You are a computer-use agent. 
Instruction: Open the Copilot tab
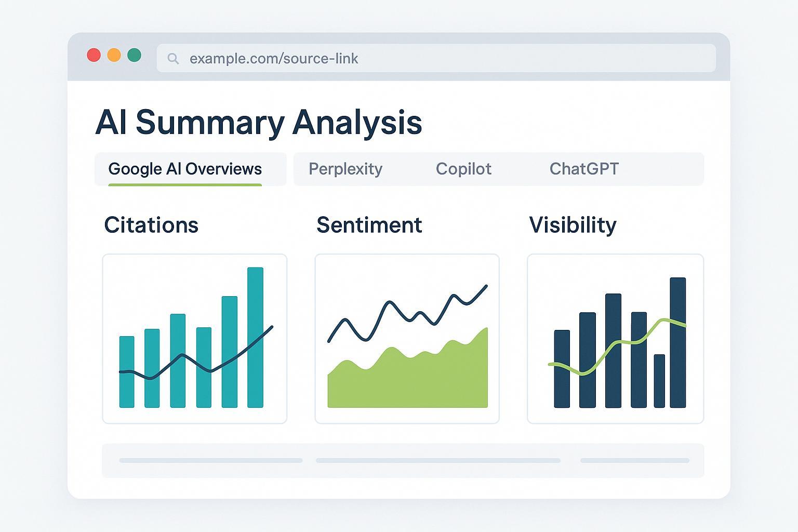(463, 169)
